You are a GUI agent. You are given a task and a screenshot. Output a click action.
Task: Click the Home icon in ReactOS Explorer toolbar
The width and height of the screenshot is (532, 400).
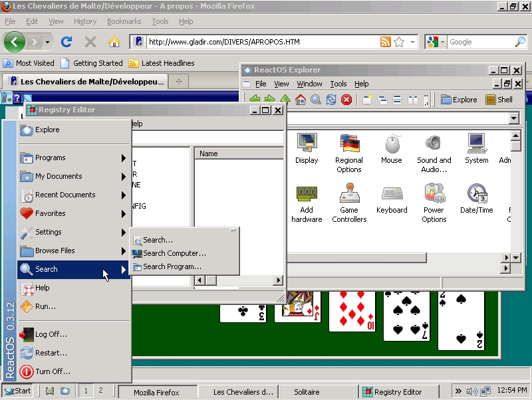pos(300,100)
